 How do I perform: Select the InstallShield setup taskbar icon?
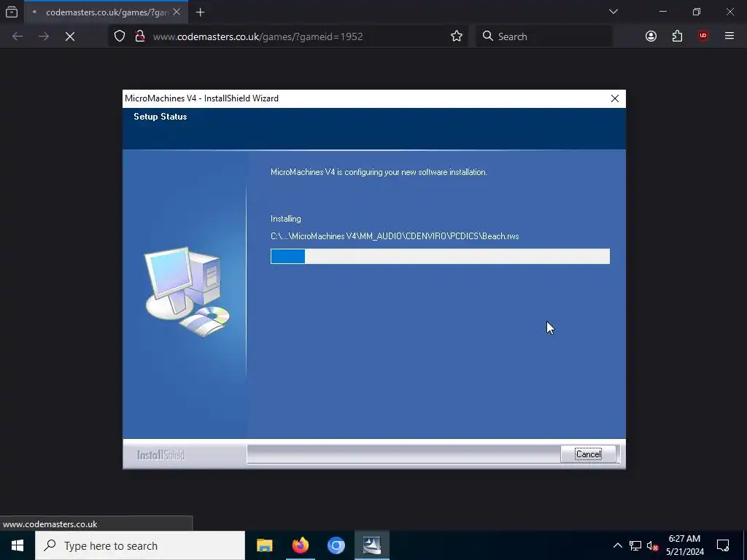pos(371,545)
